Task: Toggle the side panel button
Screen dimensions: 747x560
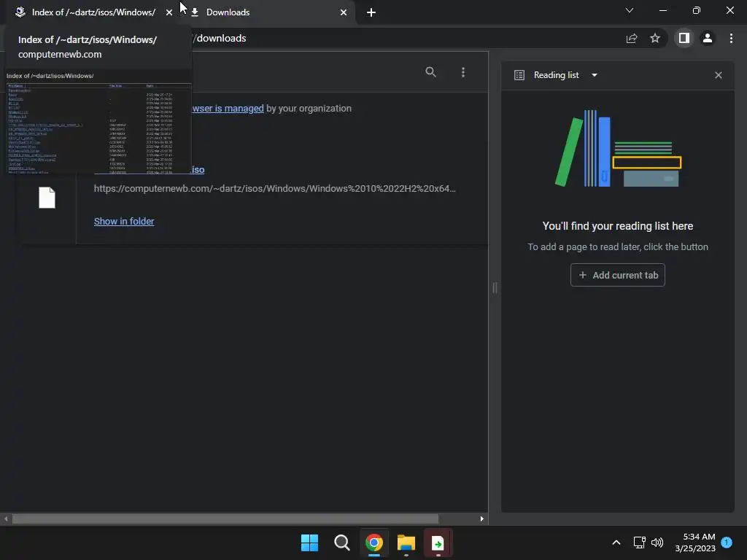Action: (684, 38)
